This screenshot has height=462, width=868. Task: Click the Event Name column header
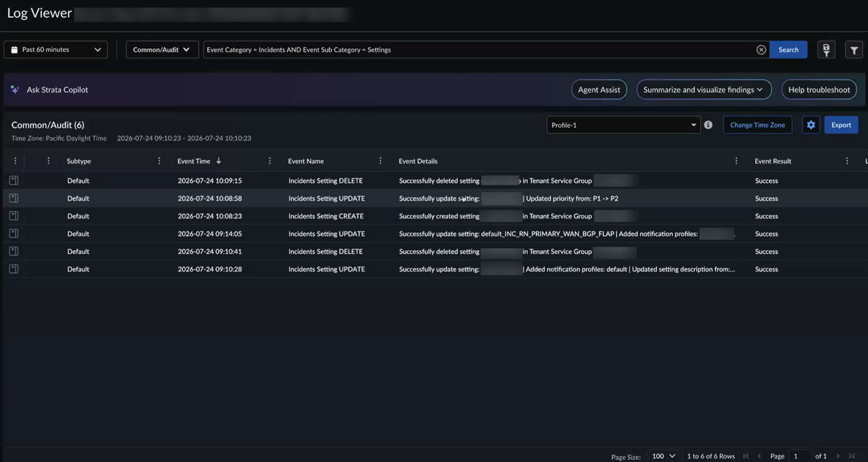[x=306, y=161]
